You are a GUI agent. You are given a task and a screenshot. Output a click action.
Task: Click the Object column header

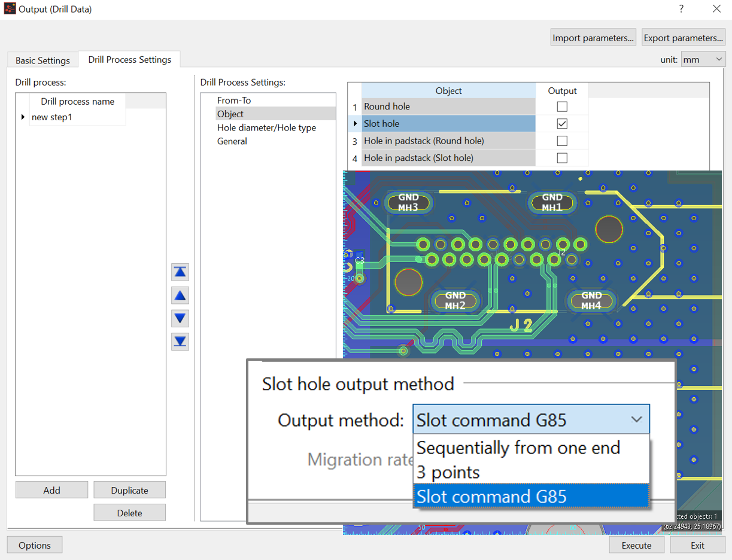(x=449, y=90)
